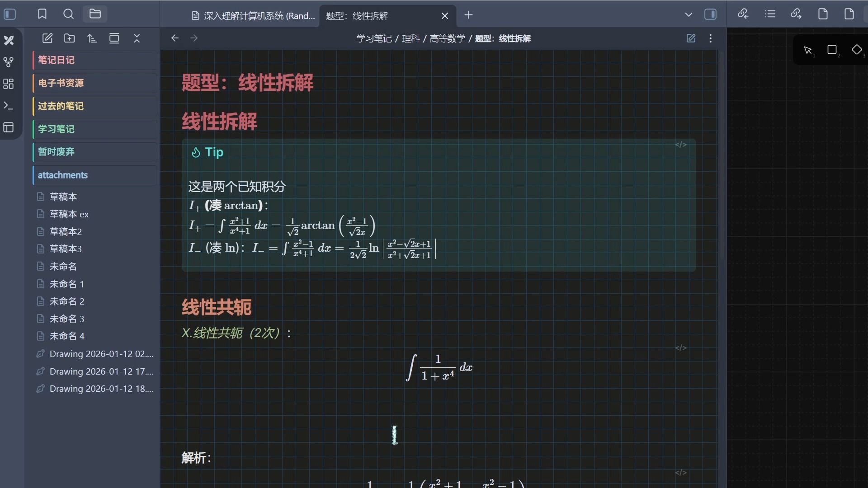
Task: Click the 高等数学 breadcrumb folder
Action: click(x=447, y=39)
